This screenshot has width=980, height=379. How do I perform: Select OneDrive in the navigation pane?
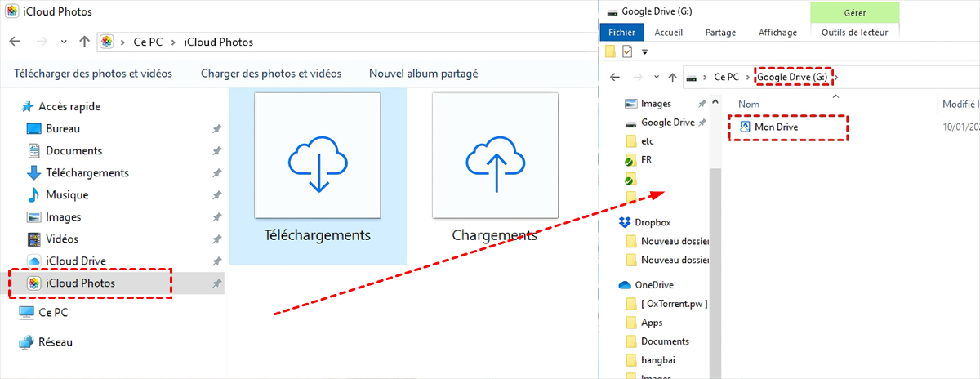657,285
